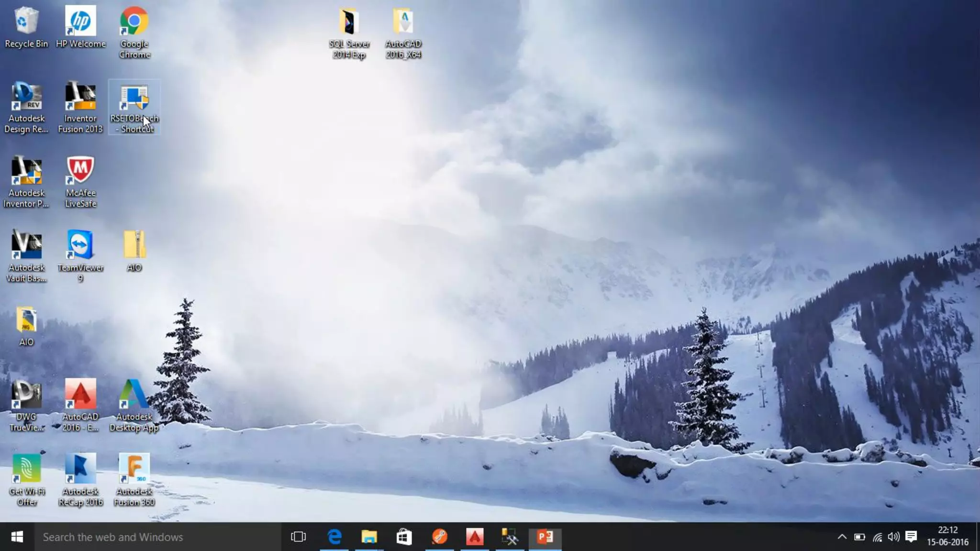
Task: Select the Autodesk Desktop App icon
Action: (x=134, y=395)
